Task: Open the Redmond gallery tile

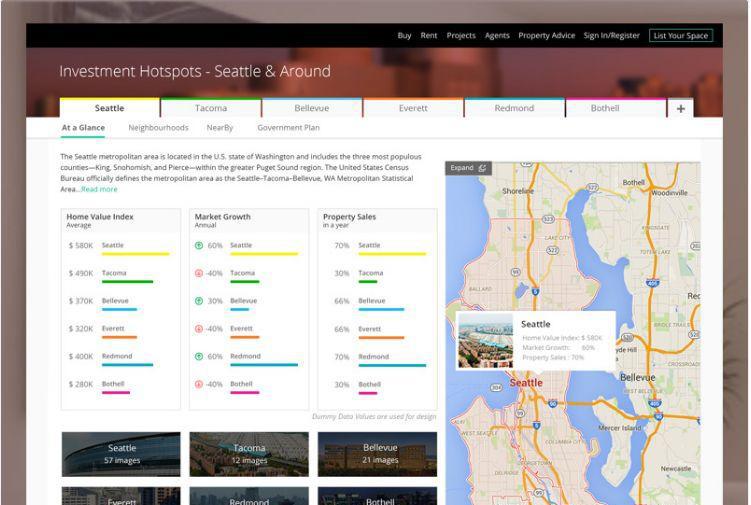Action: click(x=249, y=496)
